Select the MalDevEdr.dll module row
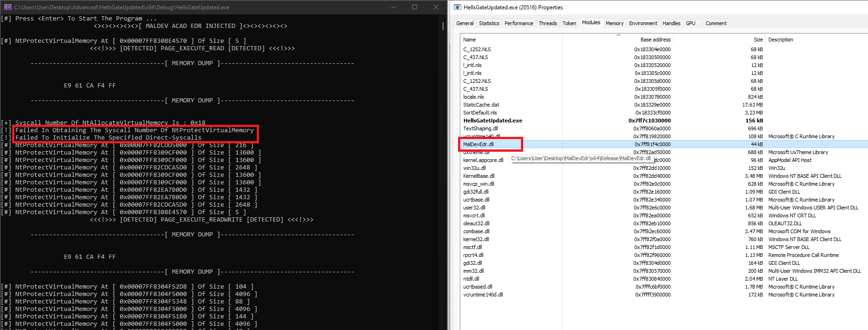 pyautogui.click(x=664, y=144)
